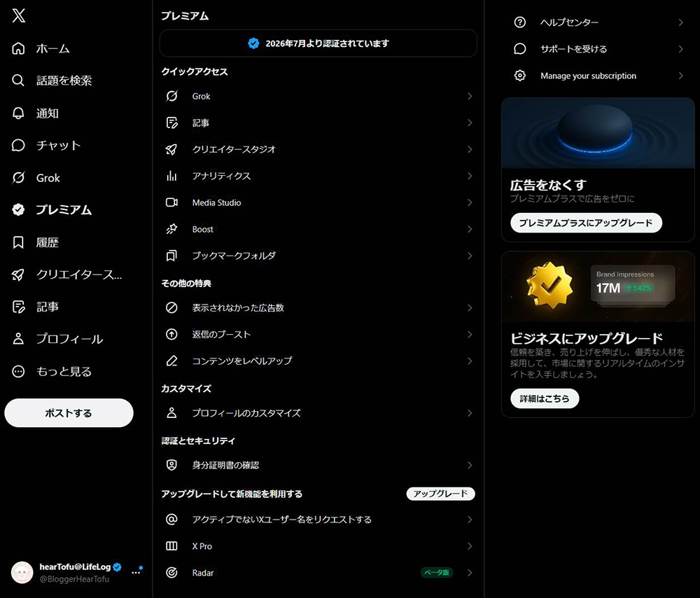Click the Grok icon in quick access list
The height and width of the screenshot is (598, 700).
click(172, 96)
